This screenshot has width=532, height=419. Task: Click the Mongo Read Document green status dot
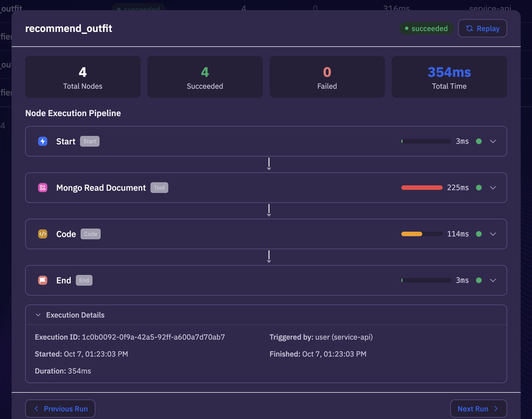(479, 188)
